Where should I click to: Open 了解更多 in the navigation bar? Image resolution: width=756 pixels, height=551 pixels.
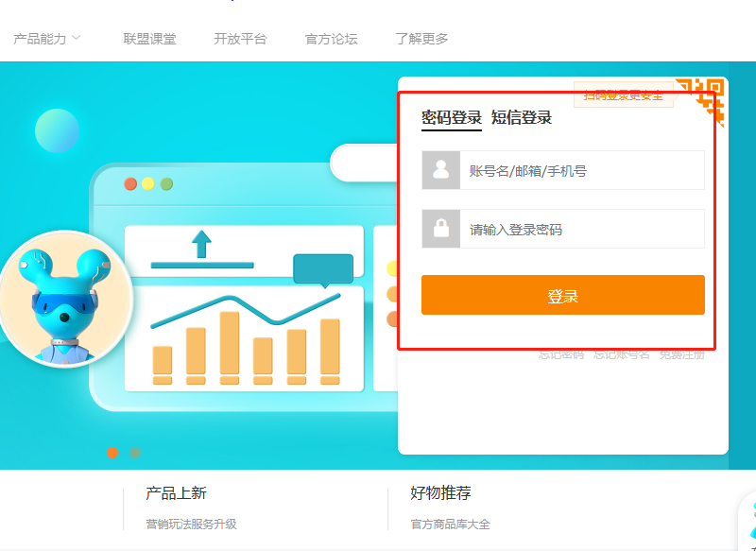421,39
